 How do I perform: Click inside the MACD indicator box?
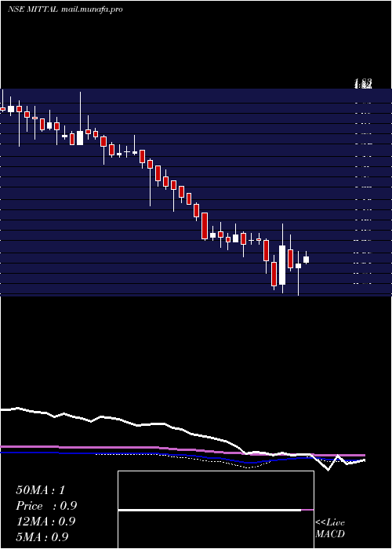click(x=216, y=510)
